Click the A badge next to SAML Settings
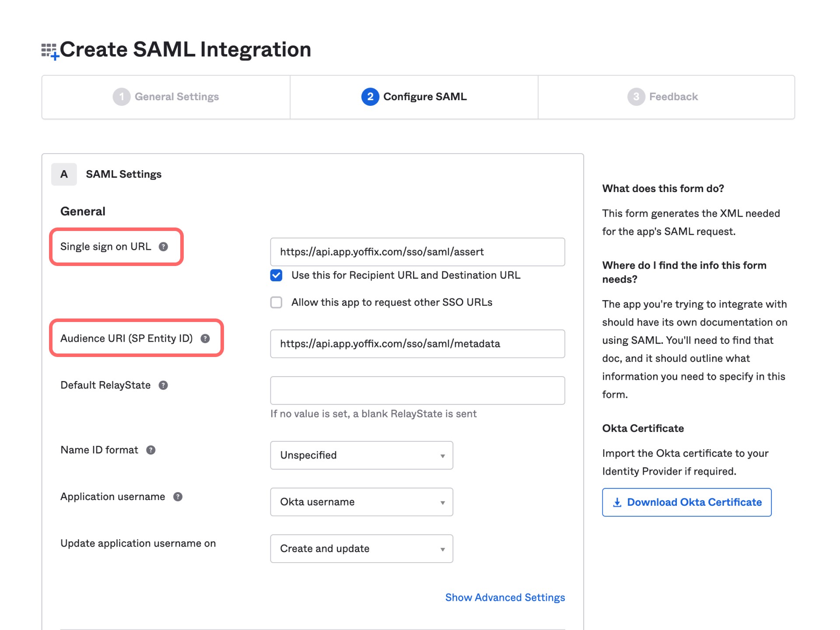The height and width of the screenshot is (630, 840). pyautogui.click(x=64, y=174)
